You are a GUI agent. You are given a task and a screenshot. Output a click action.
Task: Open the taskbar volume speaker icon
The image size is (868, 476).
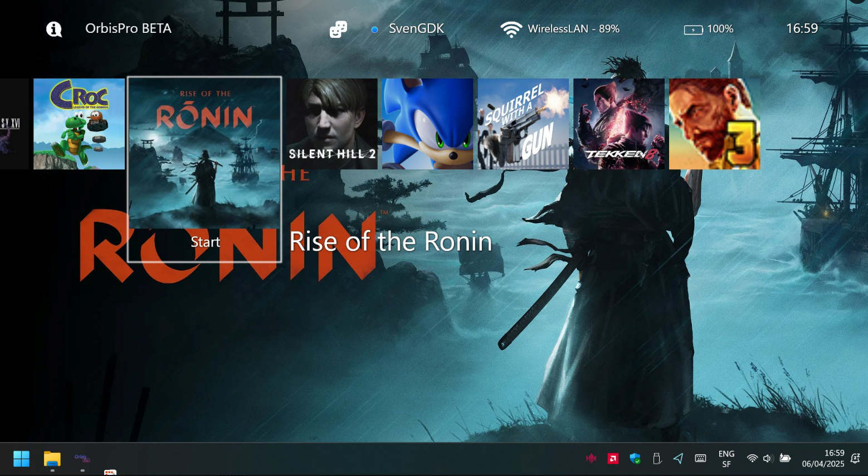[x=768, y=458]
